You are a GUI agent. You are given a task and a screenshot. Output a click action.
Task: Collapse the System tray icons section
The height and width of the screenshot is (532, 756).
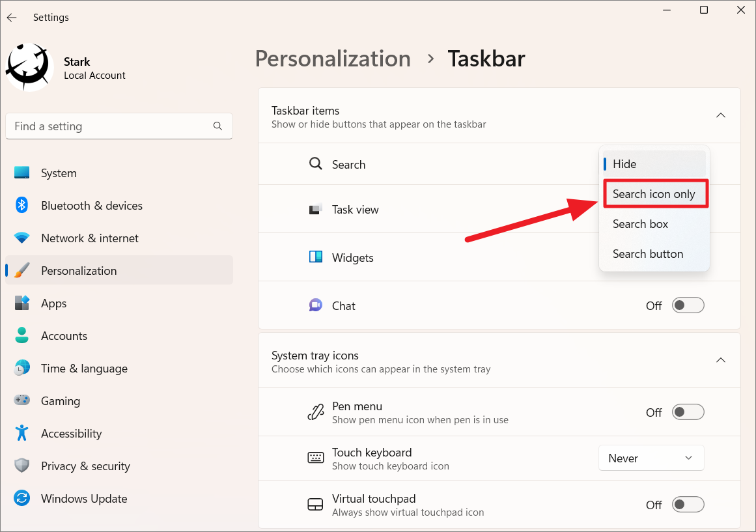[x=720, y=359]
